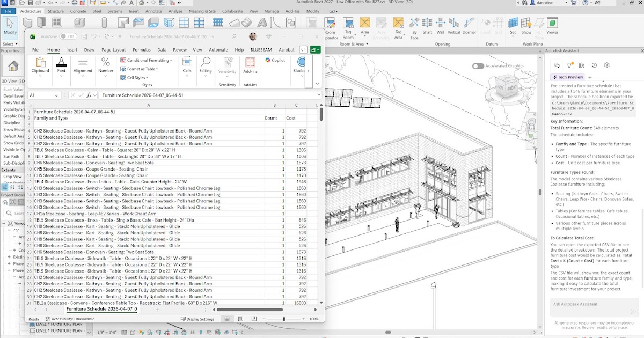Open Conditional Formatting dropdown
Viewport: 644px width, 338px height.
pos(146,60)
